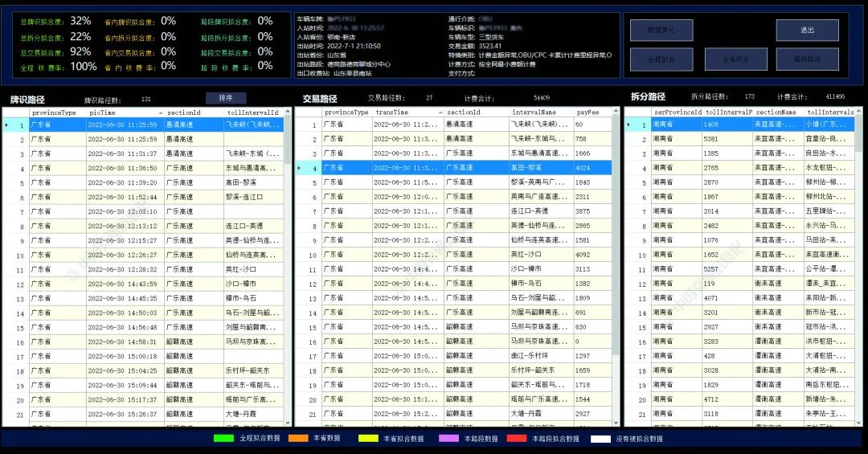This screenshot has height=454, width=868.
Task: Choose the red 本路段拟合数据 legend swatch
Action: (516, 439)
